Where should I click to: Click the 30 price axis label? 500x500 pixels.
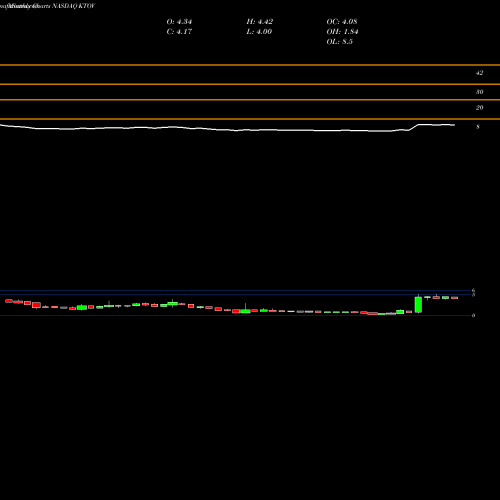(479, 92)
